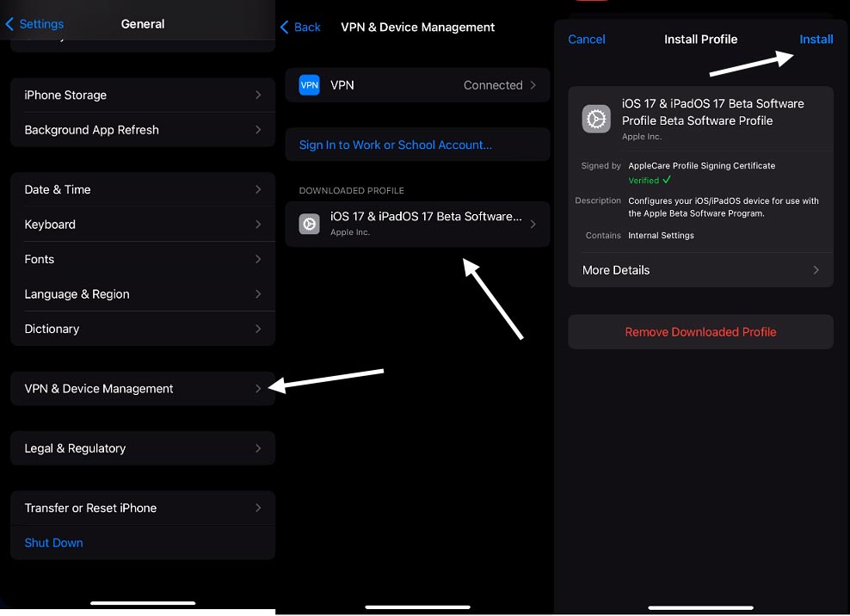Tap the back arrow beside Settings

coord(9,24)
